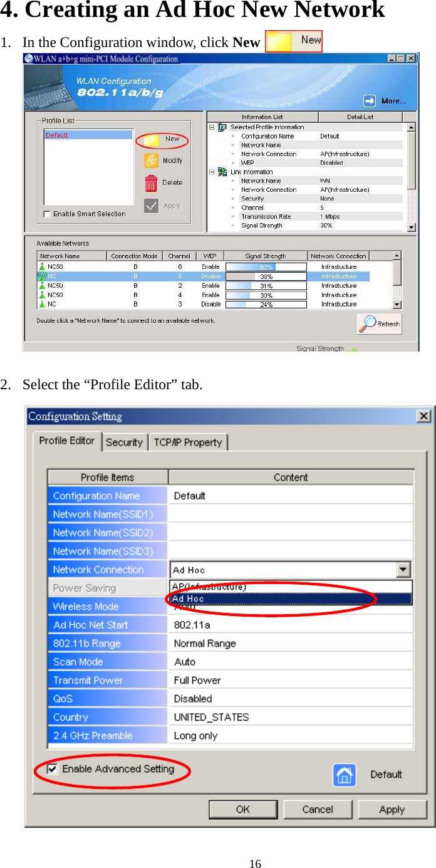
Task: Click the Information List up scroll arrow
Action: point(412,127)
